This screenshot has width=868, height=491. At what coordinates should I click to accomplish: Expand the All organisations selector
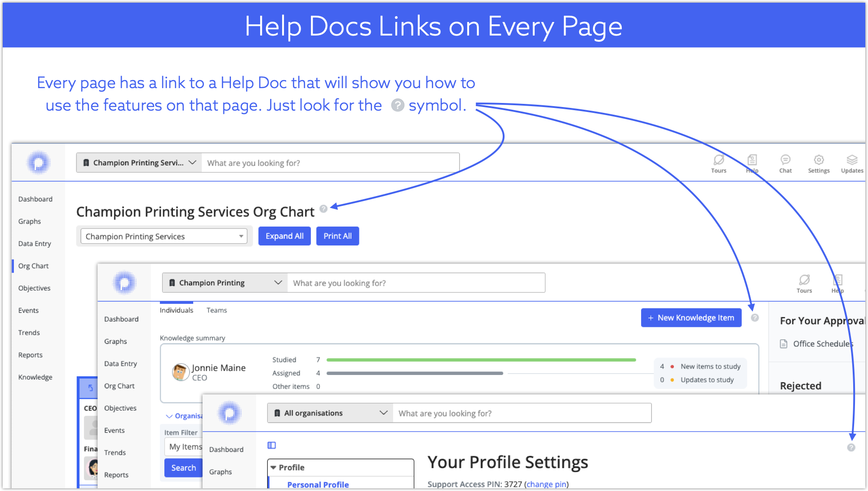pyautogui.click(x=329, y=413)
